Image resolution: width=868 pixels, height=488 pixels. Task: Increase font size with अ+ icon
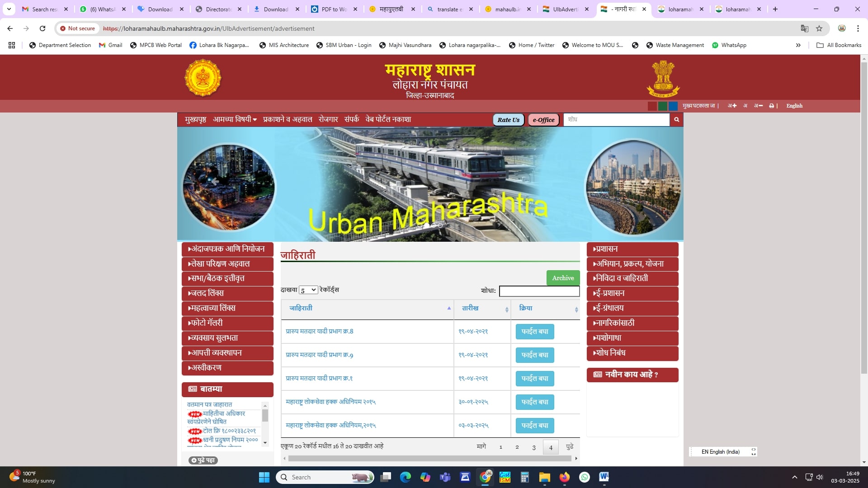732,106
